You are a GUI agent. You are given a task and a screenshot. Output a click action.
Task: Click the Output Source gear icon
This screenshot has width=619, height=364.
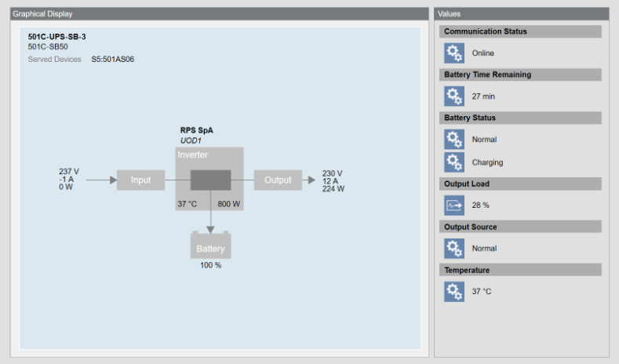click(454, 249)
